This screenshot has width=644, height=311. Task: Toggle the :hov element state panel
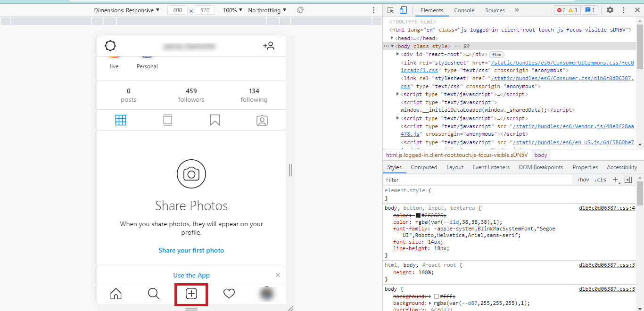pyautogui.click(x=583, y=180)
